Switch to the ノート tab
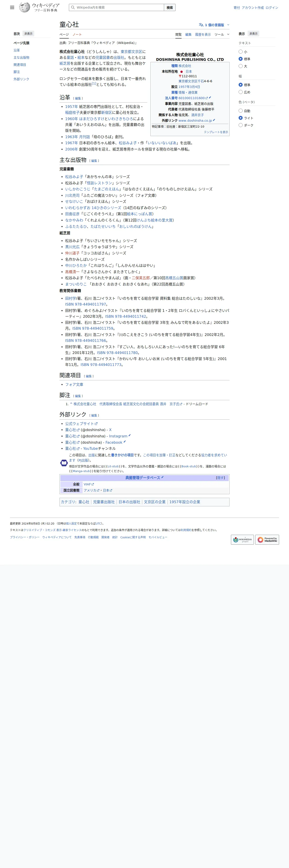Screen dimensions: 289x868 [x=77, y=35]
